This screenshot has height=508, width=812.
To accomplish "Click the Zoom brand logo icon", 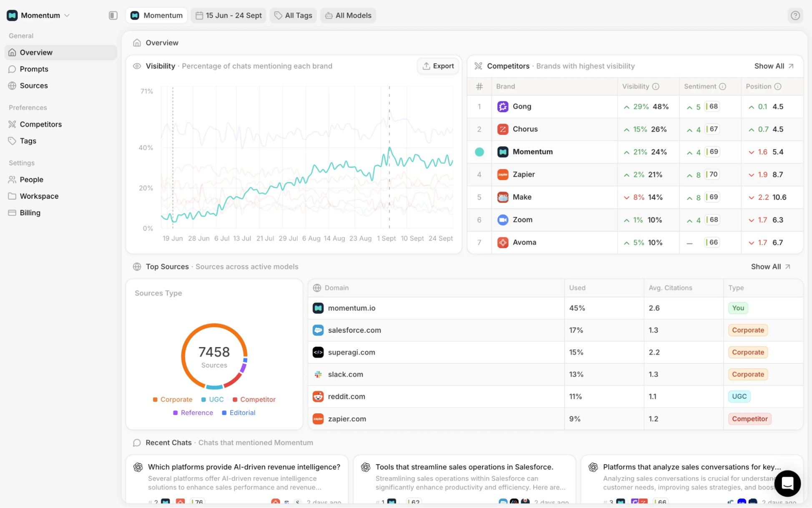I will tap(503, 220).
